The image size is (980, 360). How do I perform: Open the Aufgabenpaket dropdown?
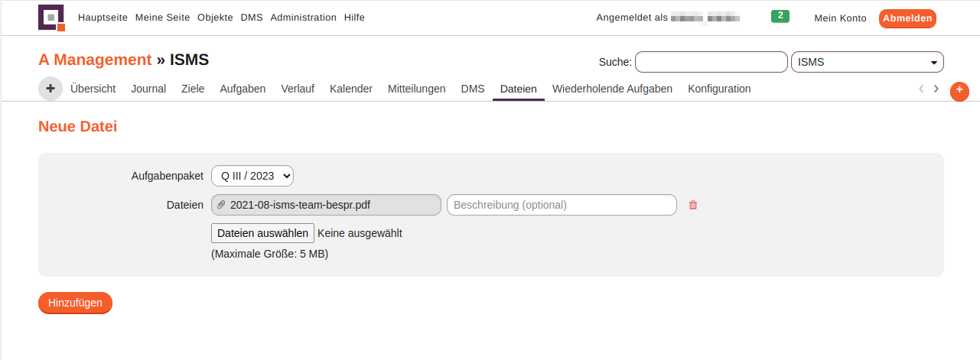point(252,176)
